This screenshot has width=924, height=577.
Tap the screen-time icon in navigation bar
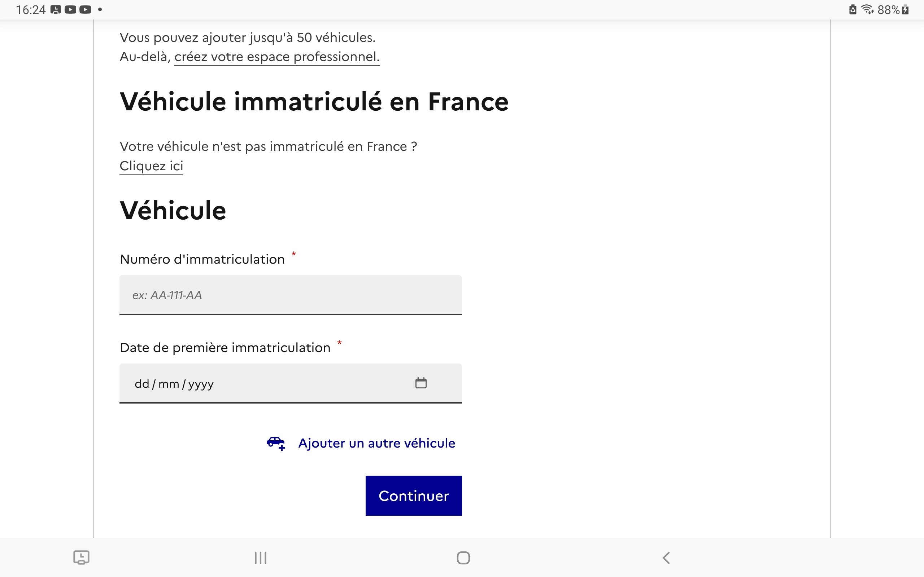81,558
